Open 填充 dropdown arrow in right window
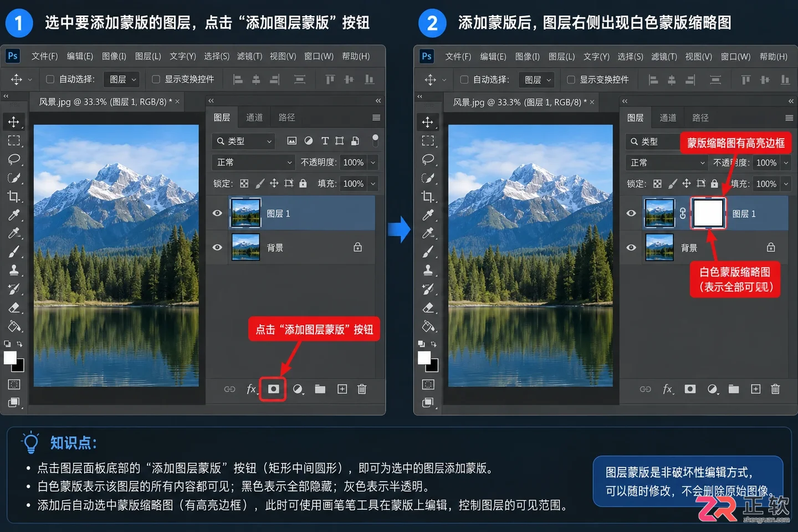 coord(786,184)
